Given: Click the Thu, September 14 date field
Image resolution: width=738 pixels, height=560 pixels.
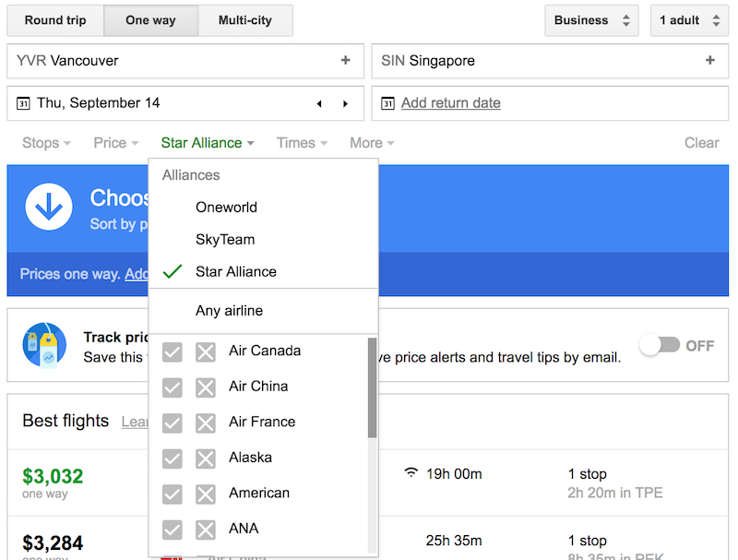Looking at the screenshot, I should pos(185,103).
